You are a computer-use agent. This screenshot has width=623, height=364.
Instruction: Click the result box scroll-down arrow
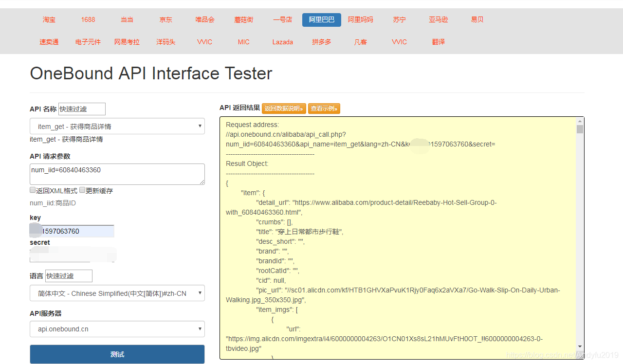click(580, 346)
